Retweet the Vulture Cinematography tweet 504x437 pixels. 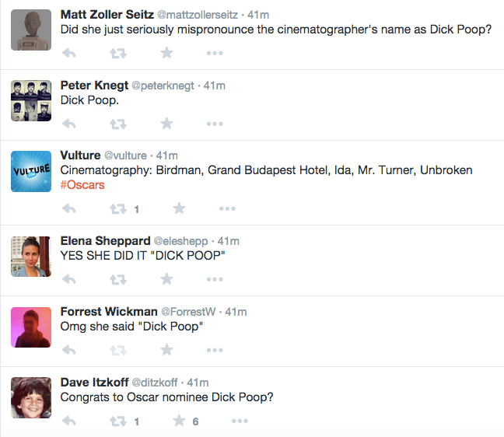[x=118, y=209]
